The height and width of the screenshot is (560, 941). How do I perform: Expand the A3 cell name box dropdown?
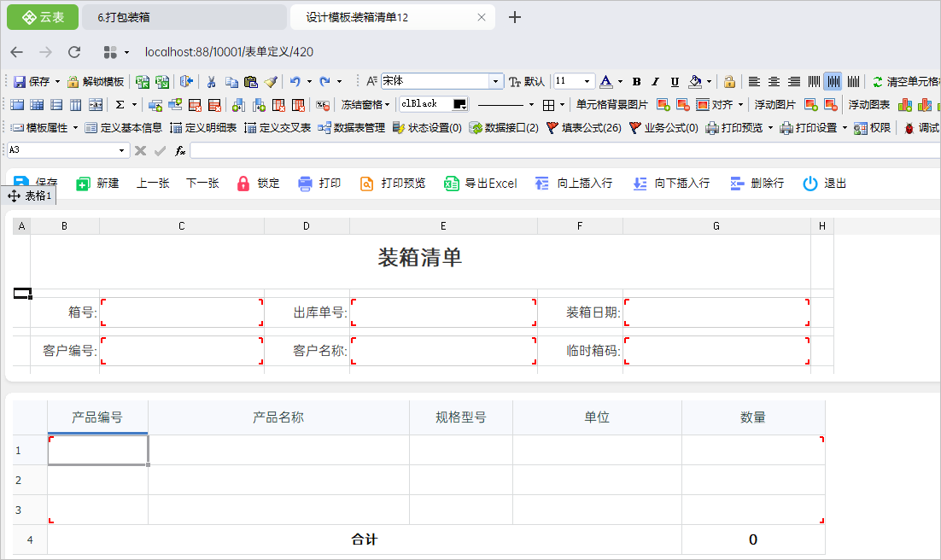(x=121, y=150)
